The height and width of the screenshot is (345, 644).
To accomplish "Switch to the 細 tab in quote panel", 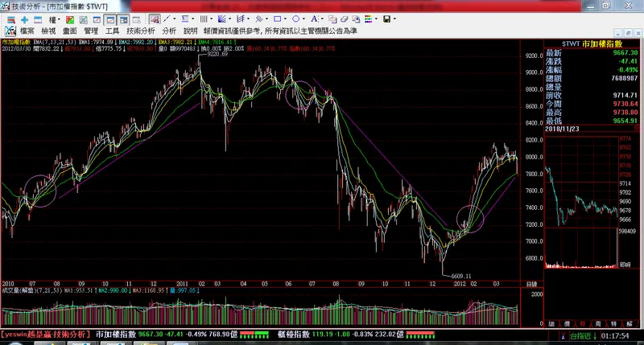I will (551, 324).
